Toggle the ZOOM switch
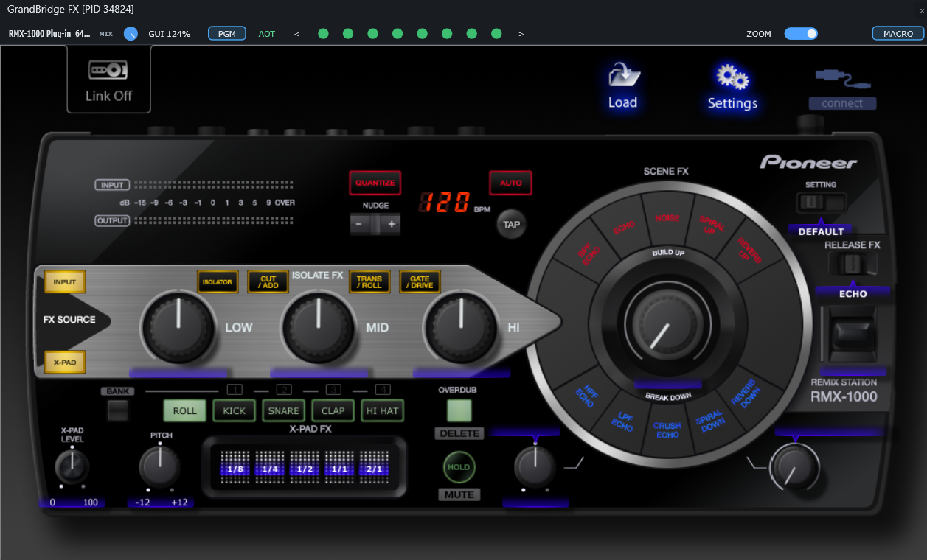The width and height of the screenshot is (927, 560). (x=801, y=34)
